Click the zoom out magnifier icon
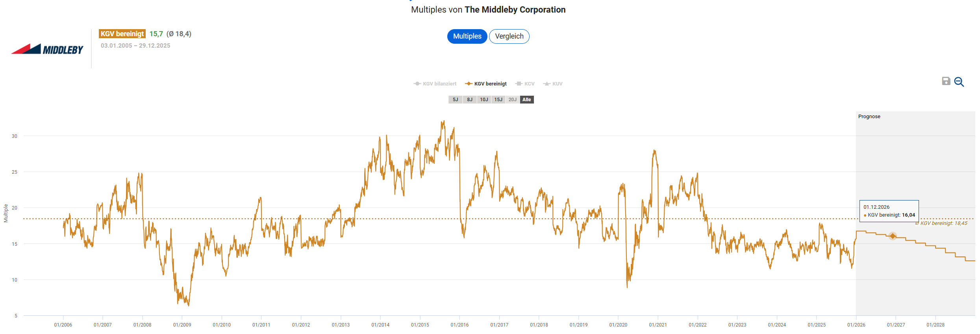The image size is (980, 334). 959,82
